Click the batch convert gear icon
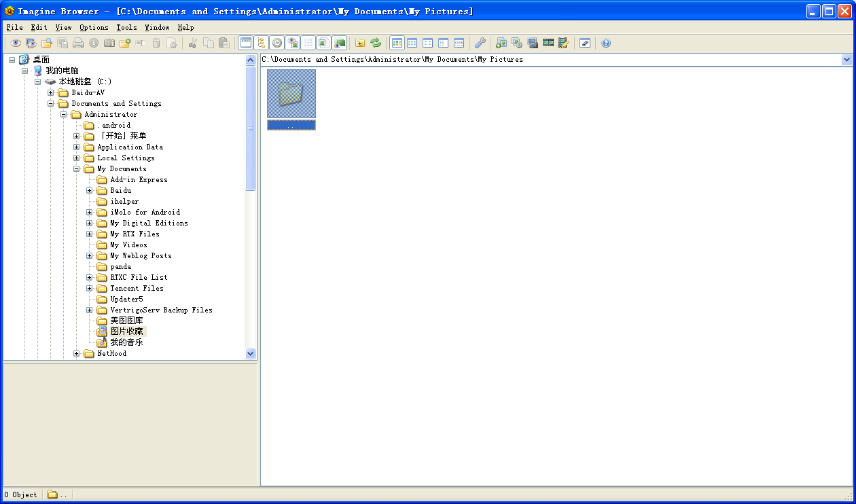856x504 pixels. pos(517,43)
